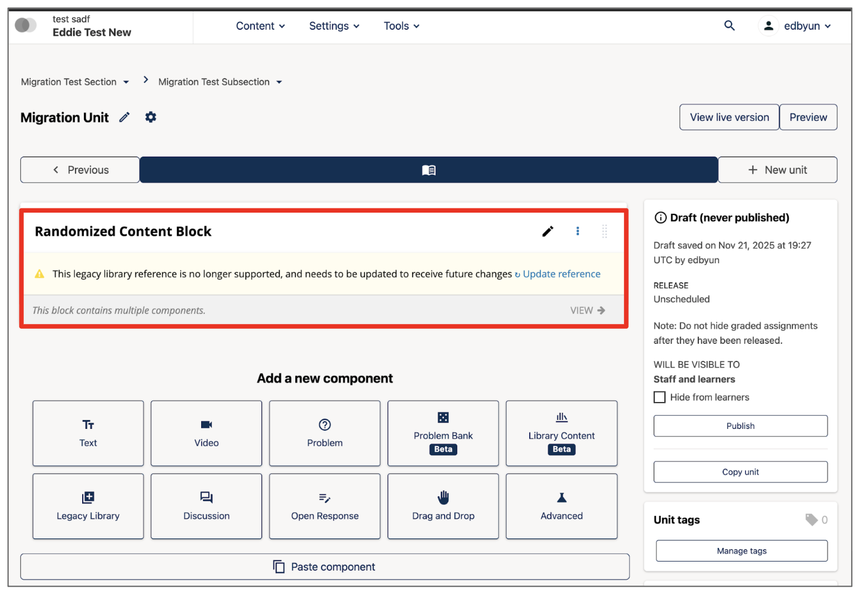Open three-dot menu on Randomized Content Block
The width and height of the screenshot is (868, 598).
(577, 231)
